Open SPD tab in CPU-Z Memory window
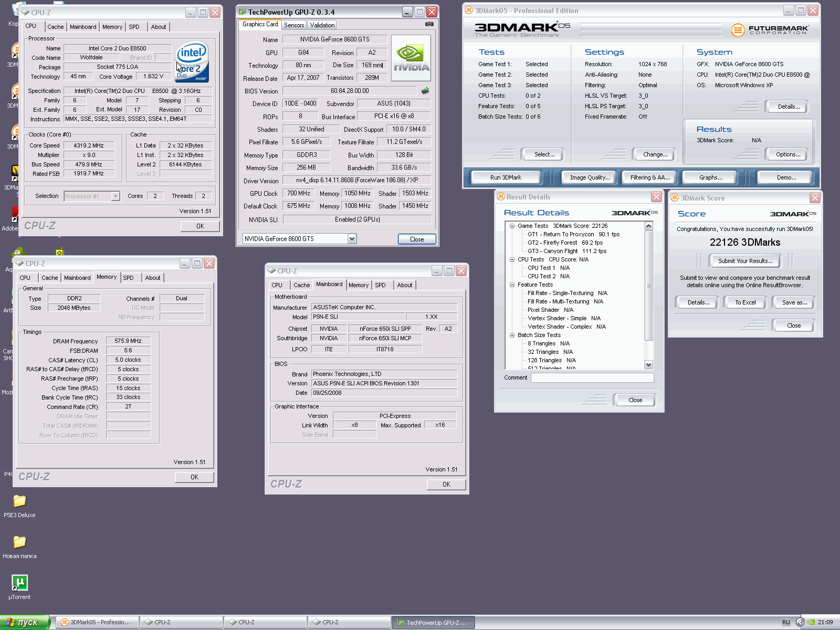 coord(128,278)
